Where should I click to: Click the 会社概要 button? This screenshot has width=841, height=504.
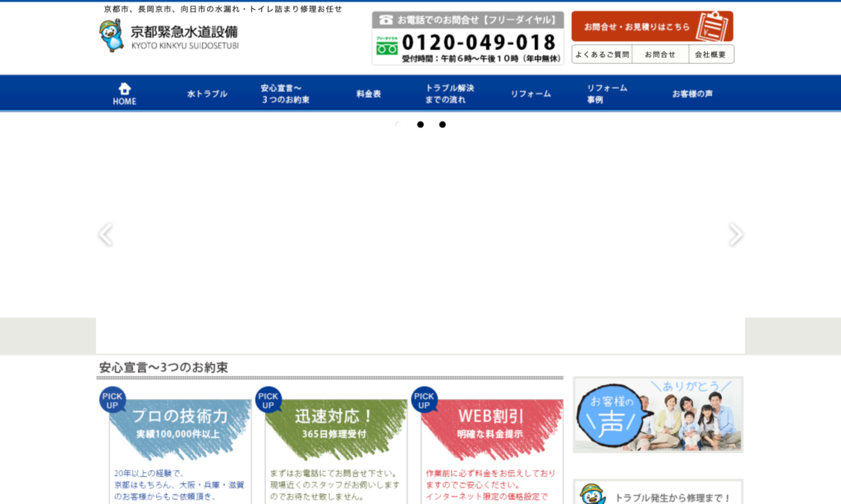[x=710, y=54]
